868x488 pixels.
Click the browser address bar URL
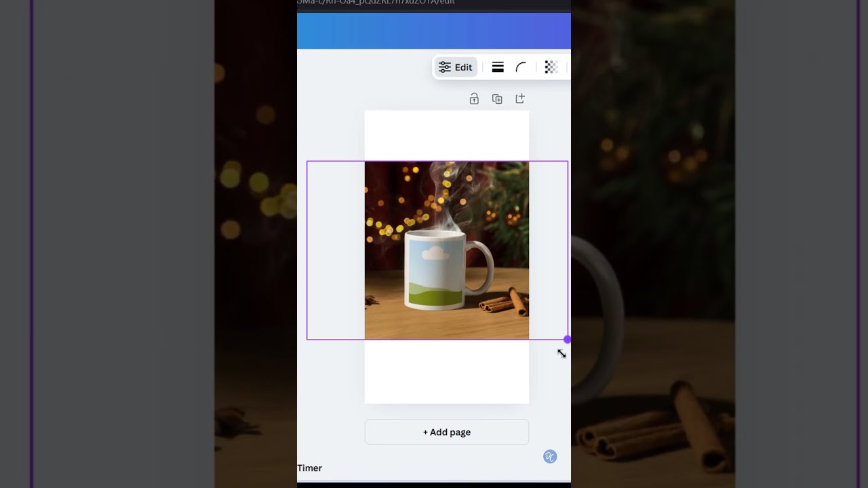pyautogui.click(x=376, y=3)
